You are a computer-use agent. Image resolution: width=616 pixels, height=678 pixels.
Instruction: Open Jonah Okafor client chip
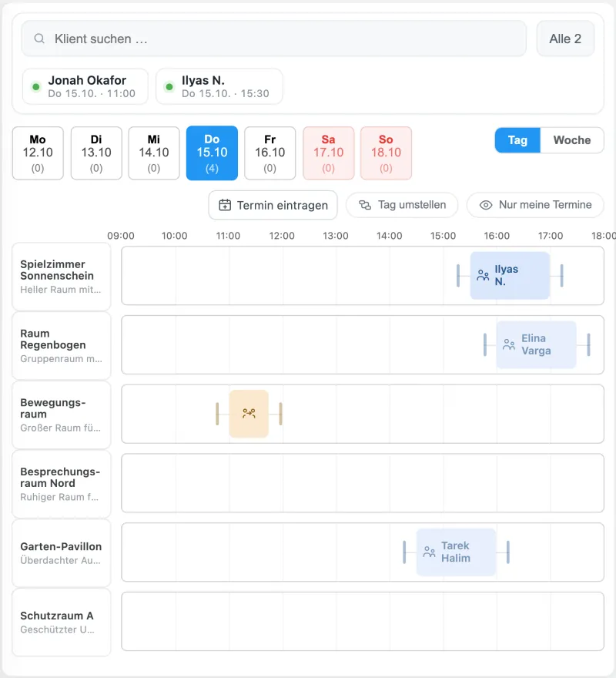tap(85, 87)
